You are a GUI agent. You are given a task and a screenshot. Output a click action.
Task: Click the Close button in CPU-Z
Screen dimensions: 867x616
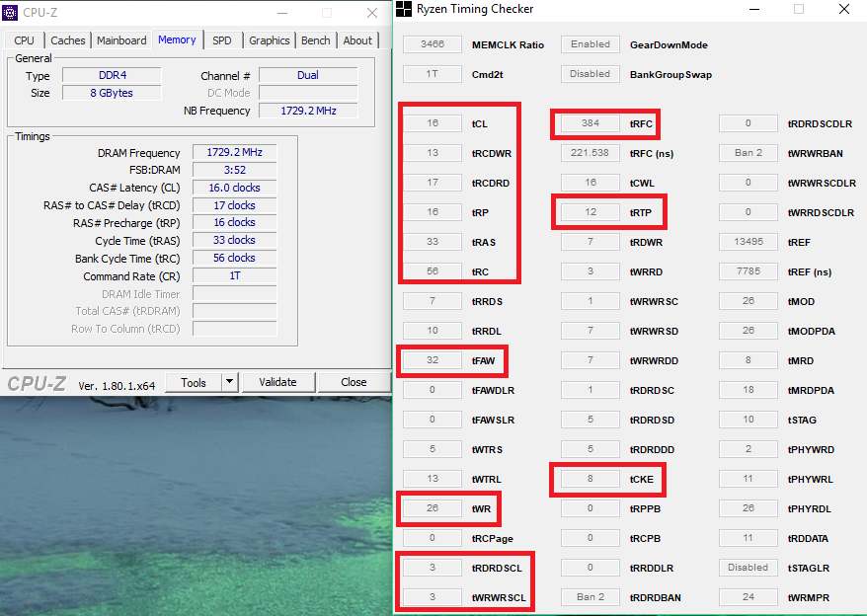354,382
